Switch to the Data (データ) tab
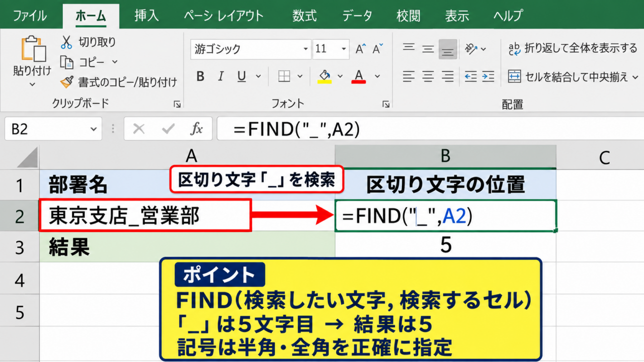The image size is (644, 362). (357, 16)
